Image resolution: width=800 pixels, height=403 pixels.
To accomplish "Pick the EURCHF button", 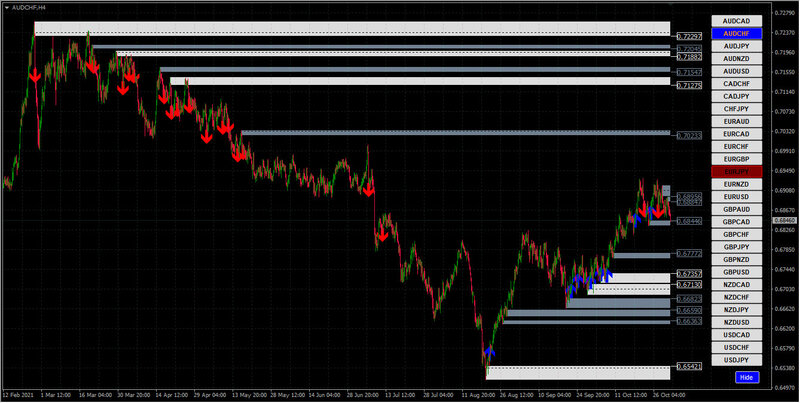I will (x=737, y=146).
